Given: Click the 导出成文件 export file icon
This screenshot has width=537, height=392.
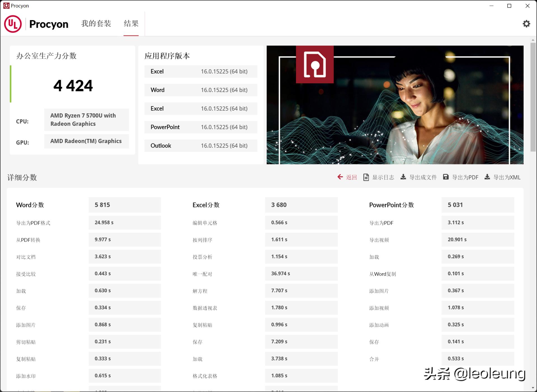Looking at the screenshot, I should (404, 177).
